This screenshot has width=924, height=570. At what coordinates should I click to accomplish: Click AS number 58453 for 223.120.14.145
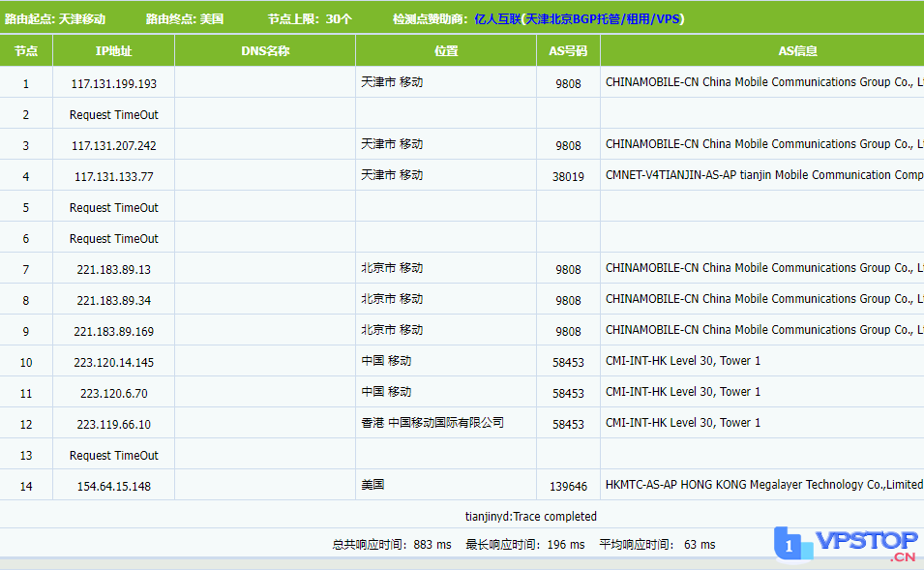coord(568,363)
